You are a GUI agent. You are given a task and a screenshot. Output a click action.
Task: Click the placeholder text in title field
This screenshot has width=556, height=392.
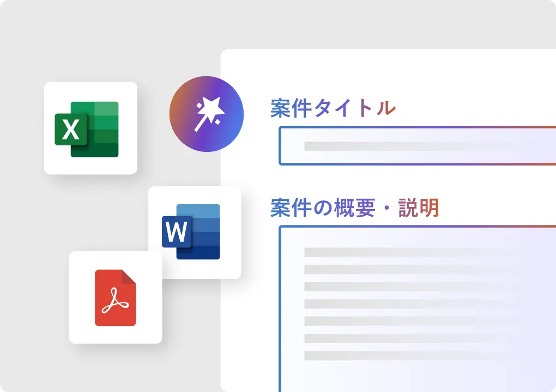(x=409, y=146)
